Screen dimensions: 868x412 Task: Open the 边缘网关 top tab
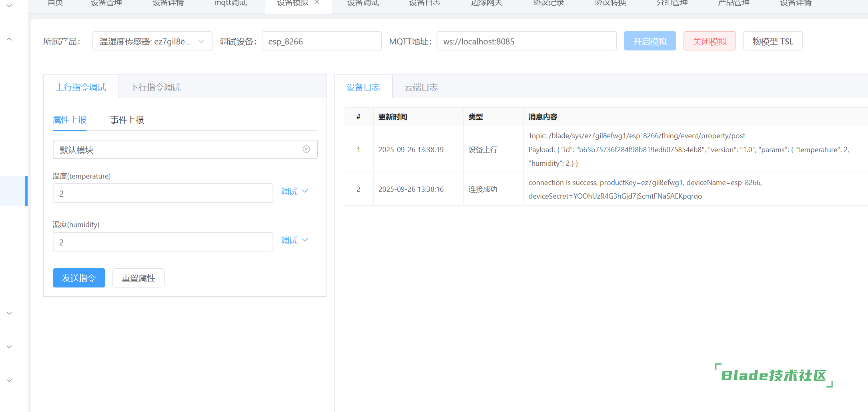click(487, 3)
